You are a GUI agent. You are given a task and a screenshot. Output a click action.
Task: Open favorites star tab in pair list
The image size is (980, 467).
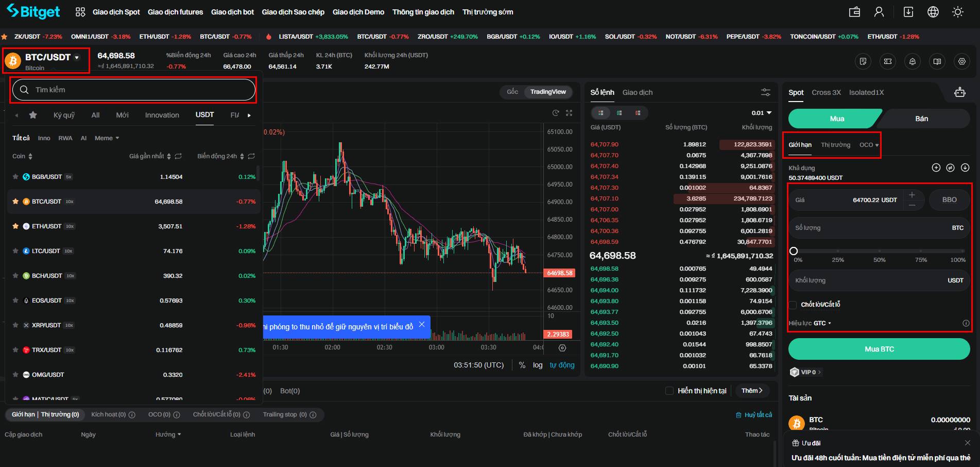click(33, 115)
